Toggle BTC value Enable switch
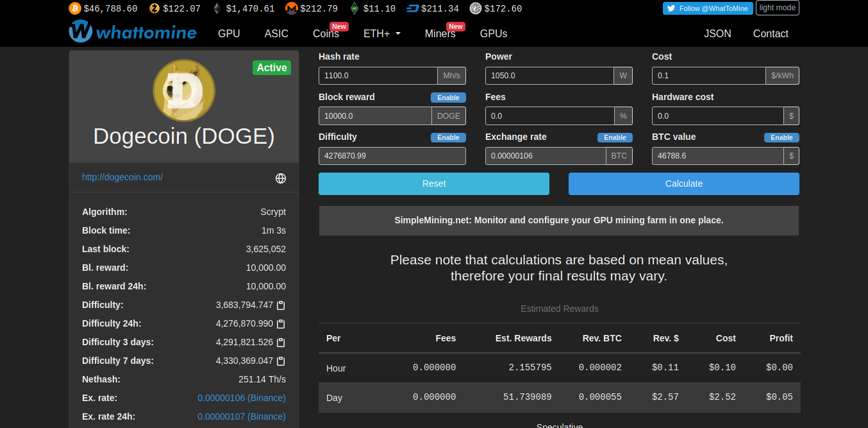 point(781,137)
